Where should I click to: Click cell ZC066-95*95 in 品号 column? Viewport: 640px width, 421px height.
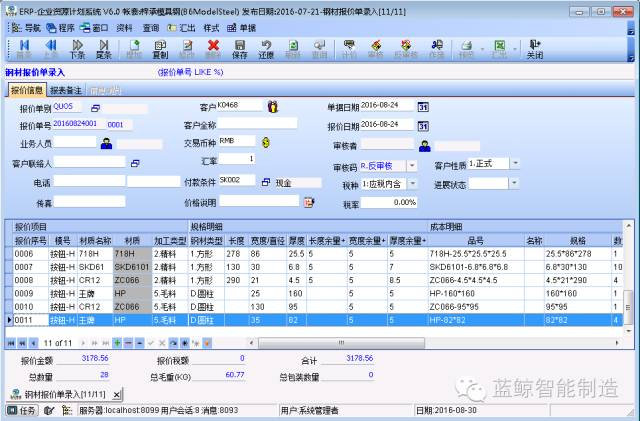(x=475, y=307)
